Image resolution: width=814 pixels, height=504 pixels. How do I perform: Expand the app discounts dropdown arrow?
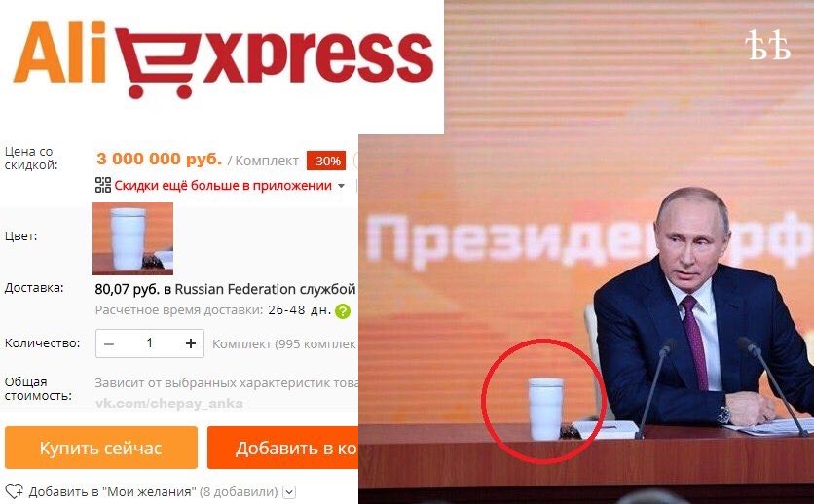click(x=341, y=186)
